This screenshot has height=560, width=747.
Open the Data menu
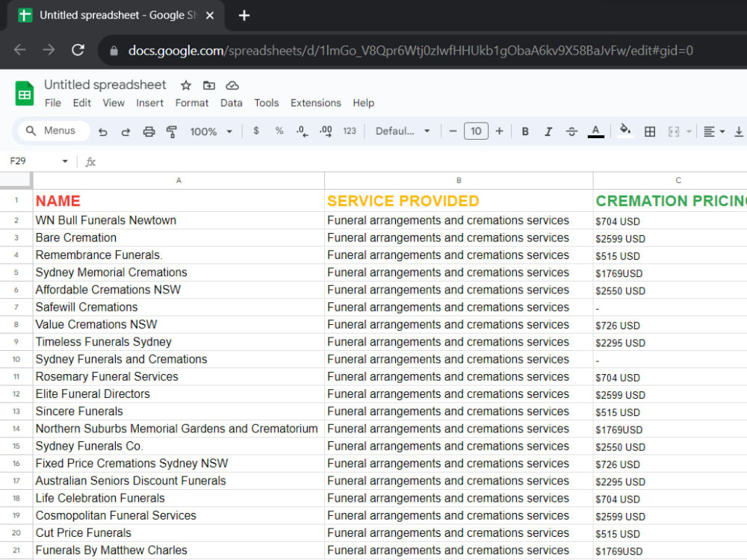click(x=231, y=103)
